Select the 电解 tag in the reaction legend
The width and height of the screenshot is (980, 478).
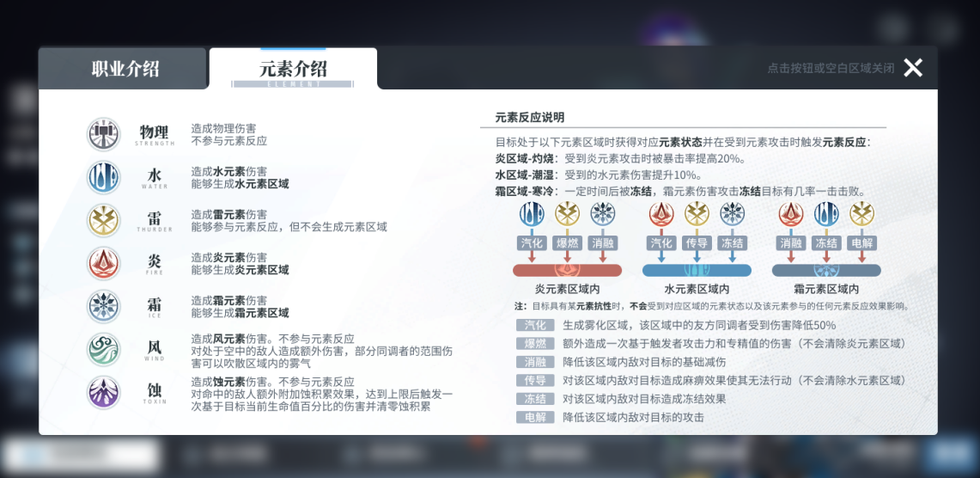click(x=535, y=417)
